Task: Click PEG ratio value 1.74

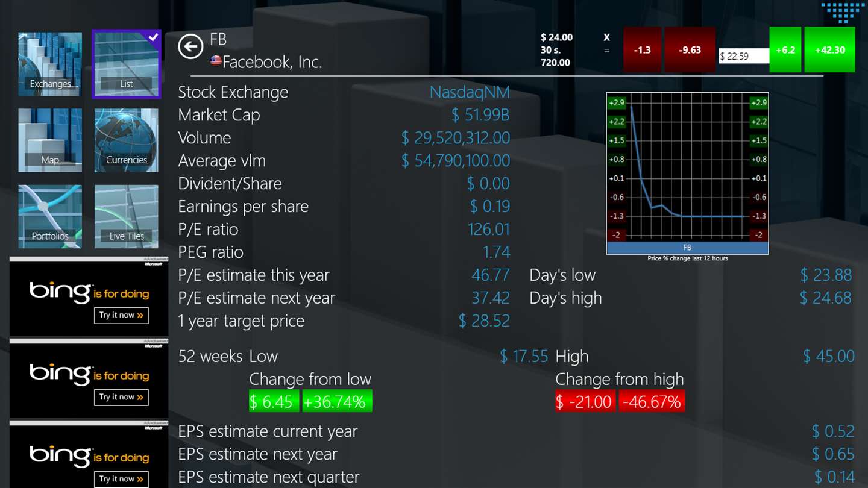Action: pos(496,252)
